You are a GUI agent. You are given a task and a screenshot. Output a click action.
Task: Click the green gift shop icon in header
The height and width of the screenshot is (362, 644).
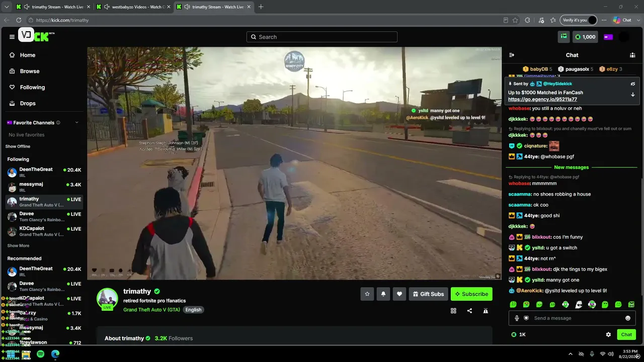(x=564, y=37)
